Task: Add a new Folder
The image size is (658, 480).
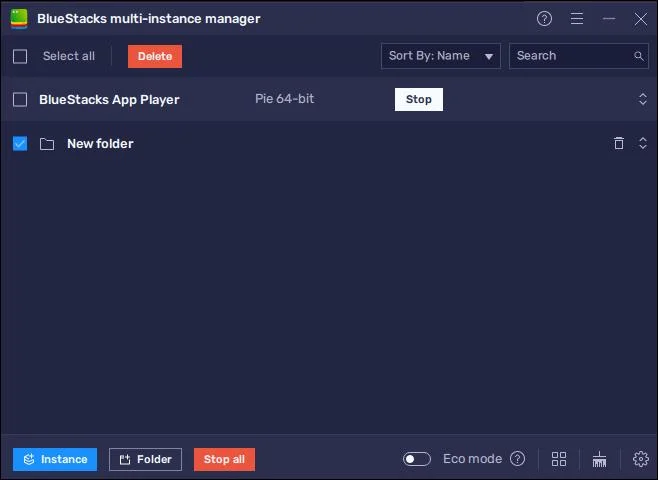Action: click(145, 459)
